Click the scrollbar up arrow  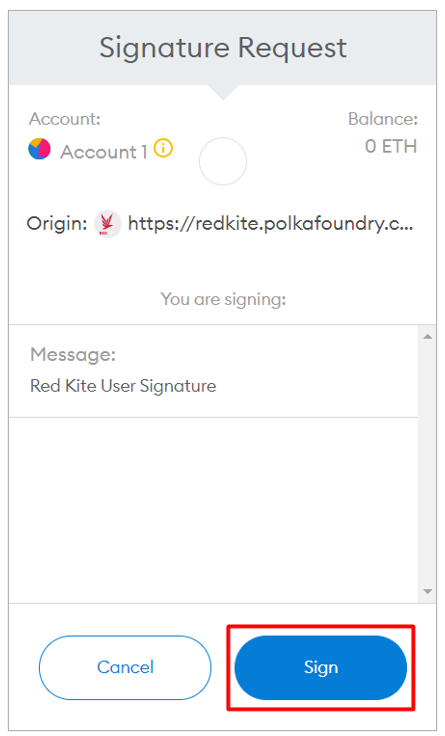coord(427,336)
